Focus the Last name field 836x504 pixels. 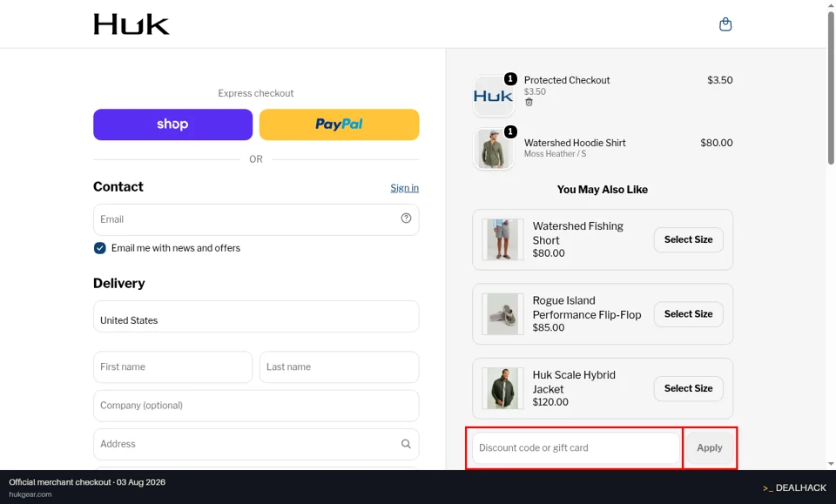pos(339,367)
